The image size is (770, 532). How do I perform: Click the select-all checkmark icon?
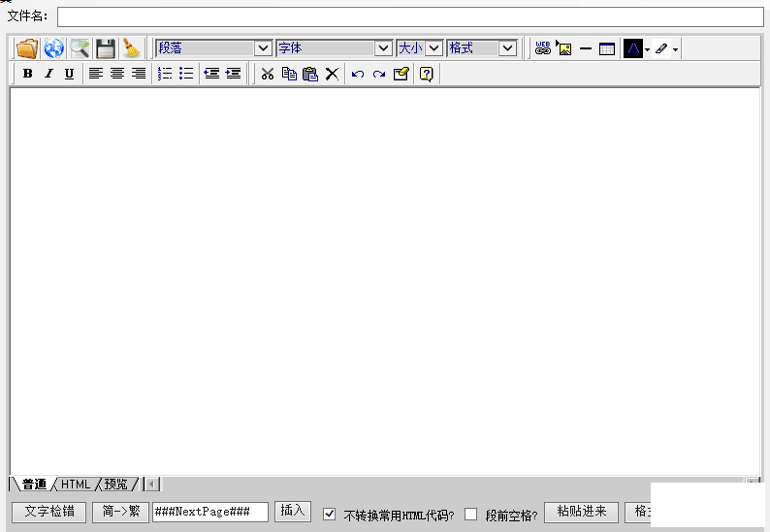coord(401,74)
